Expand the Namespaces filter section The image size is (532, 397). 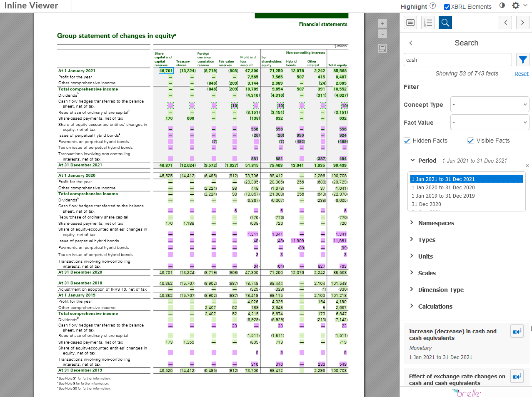[432, 223]
